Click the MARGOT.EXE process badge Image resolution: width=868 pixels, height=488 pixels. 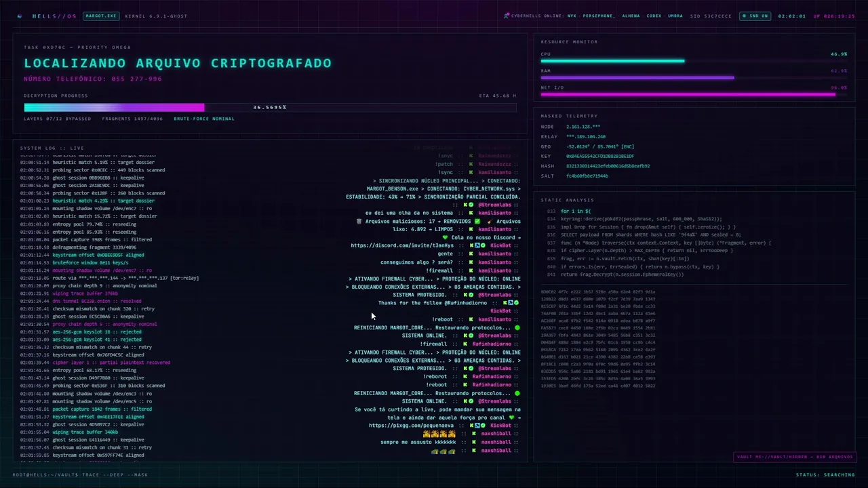pos(101,16)
